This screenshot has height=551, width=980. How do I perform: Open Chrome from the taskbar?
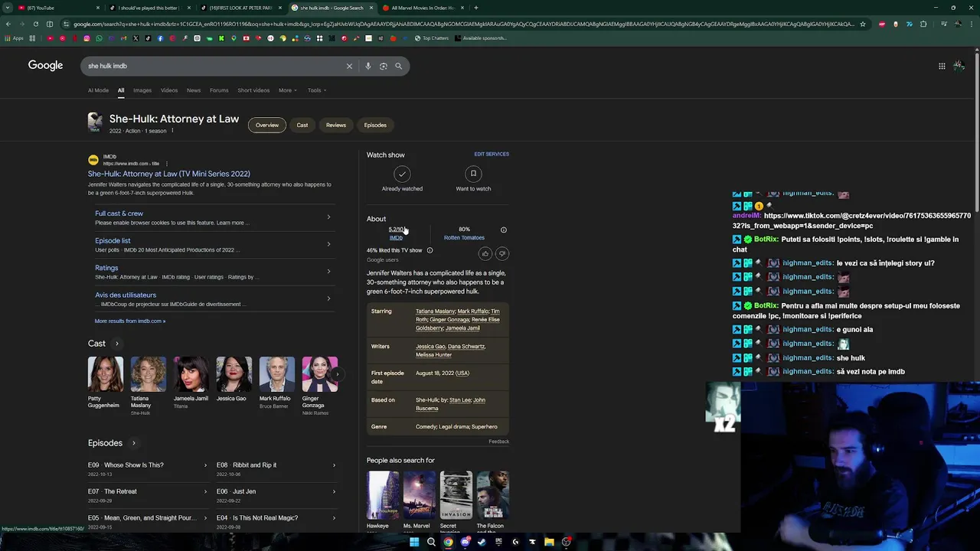(x=448, y=542)
